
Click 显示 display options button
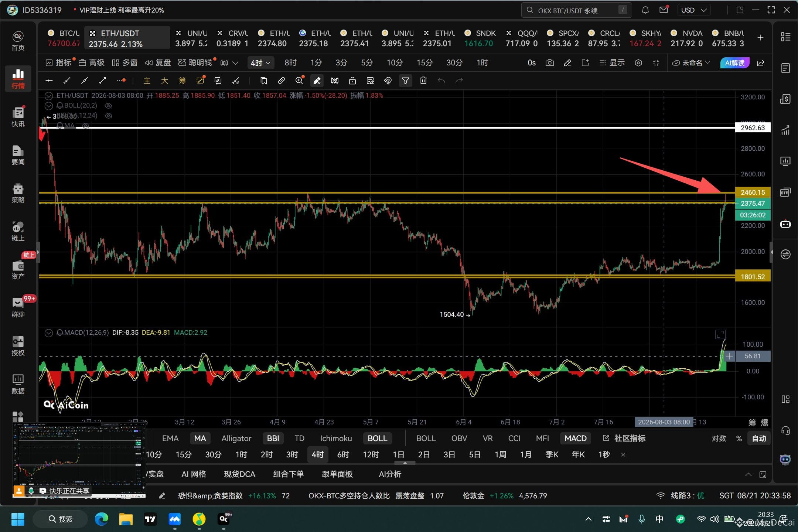(612, 63)
